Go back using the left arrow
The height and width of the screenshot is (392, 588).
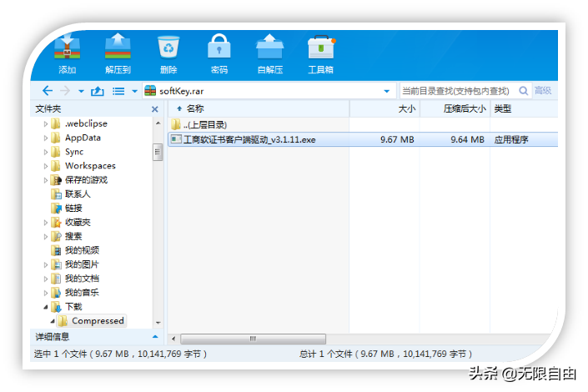pos(47,91)
